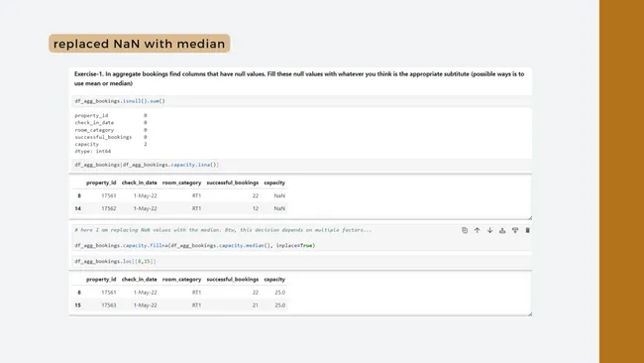This screenshot has width=644, height=363.
Task: Click first table's check_in_date column header
Action: [x=140, y=182]
